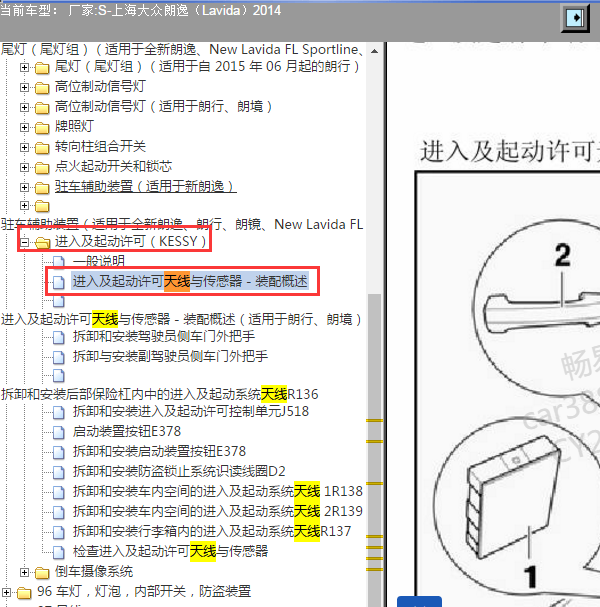
Task: Select 96 车灯,灯泡,内部开关,防盗装置 label
Action: (144, 592)
